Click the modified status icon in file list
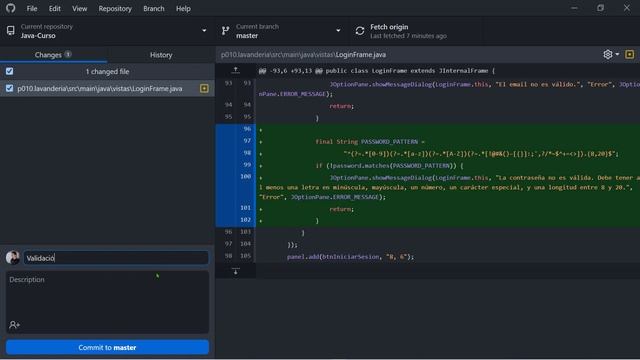This screenshot has height=360, width=640. (204, 89)
